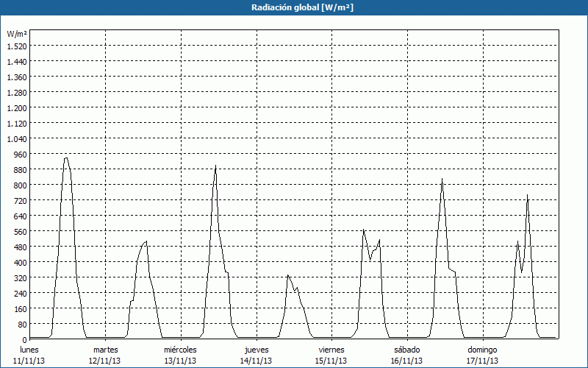The width and height of the screenshot is (588, 368).
Task: Click Wednesday's radiation peak on the curve
Action: click(x=215, y=166)
